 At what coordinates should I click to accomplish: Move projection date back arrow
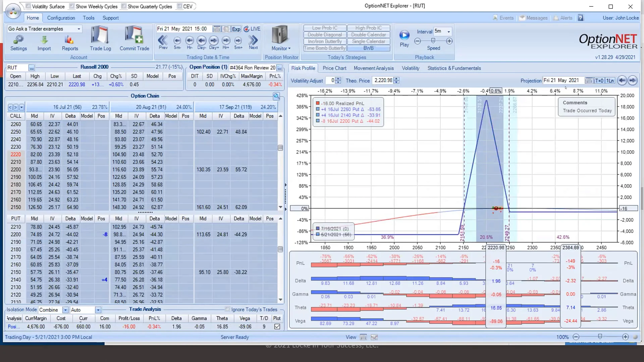pyautogui.click(x=622, y=80)
